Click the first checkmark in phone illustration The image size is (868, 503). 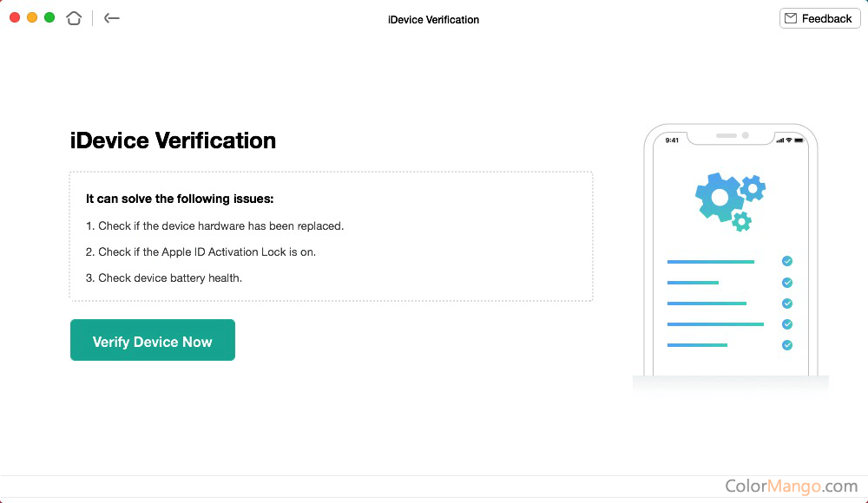pyautogui.click(x=786, y=261)
